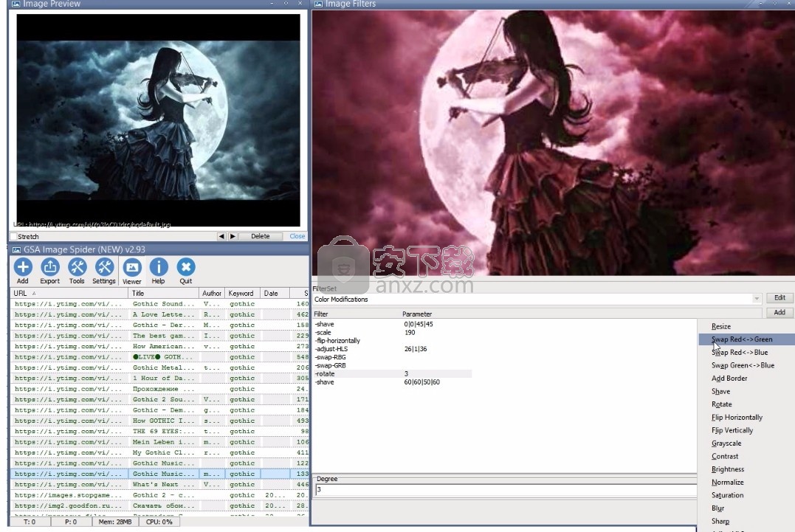Pick Flip Vertically from the filter menu
The height and width of the screenshot is (532, 795).
tap(732, 430)
